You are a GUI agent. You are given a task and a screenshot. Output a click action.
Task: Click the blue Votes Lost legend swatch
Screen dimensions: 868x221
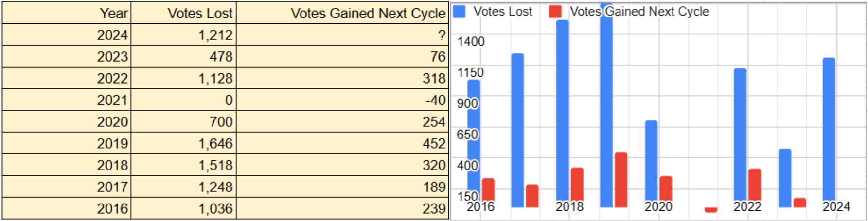coord(459,12)
